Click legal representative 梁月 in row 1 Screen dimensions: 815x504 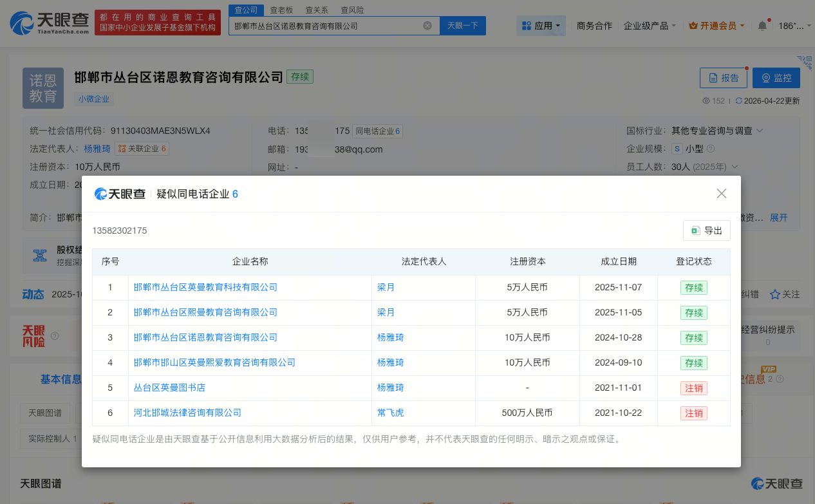(386, 287)
